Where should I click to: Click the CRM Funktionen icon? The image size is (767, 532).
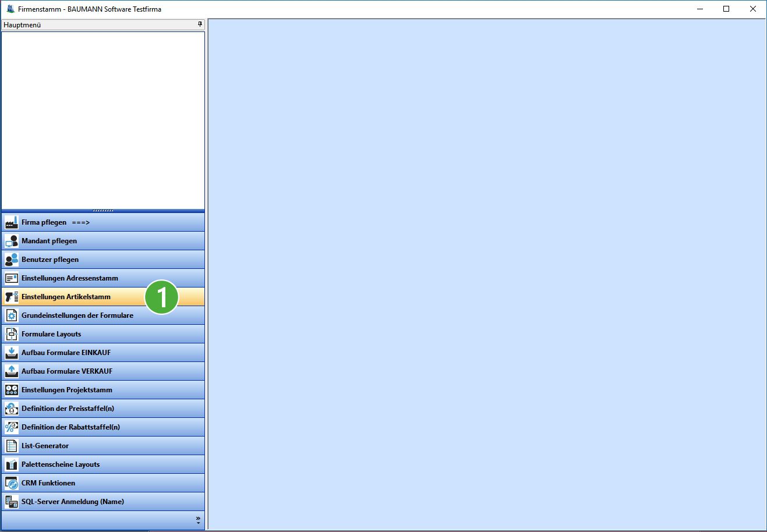point(12,483)
